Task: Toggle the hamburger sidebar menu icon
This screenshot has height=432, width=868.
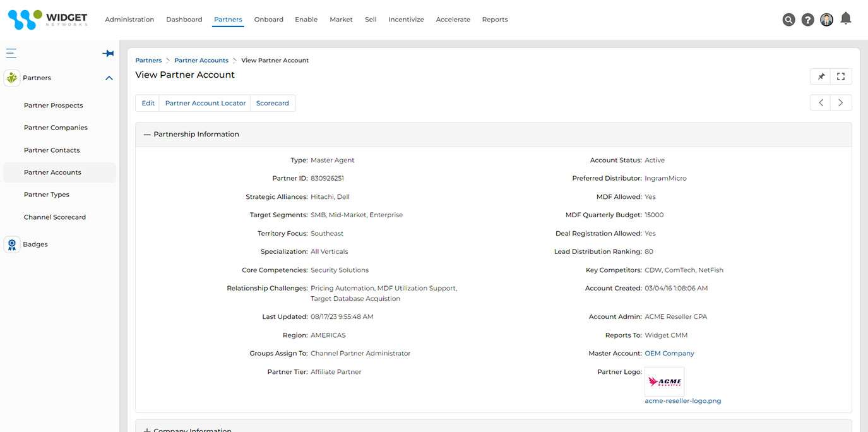Action: tap(11, 54)
